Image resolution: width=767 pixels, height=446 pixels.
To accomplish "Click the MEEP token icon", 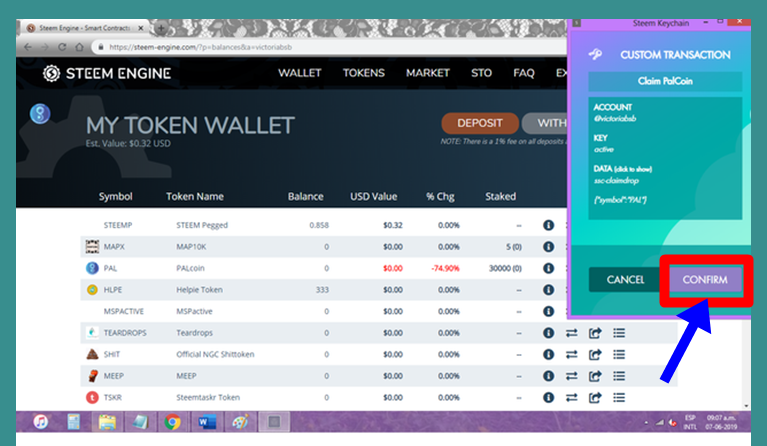I will (92, 376).
